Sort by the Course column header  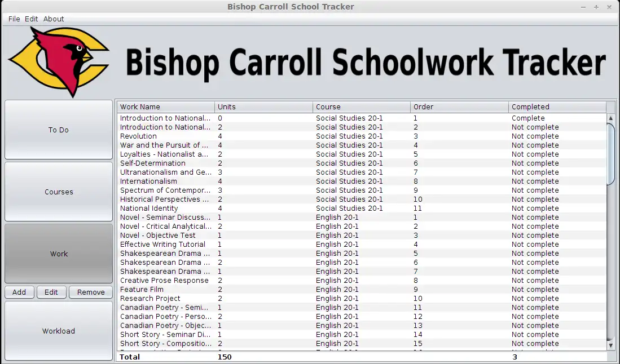pos(362,107)
